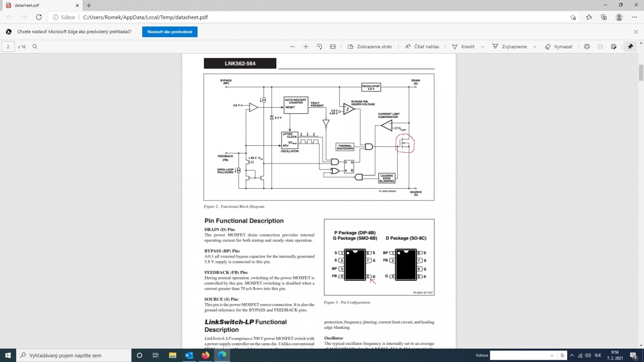Open the user profile icon
The width and height of the screenshot is (644, 362).
619,17
